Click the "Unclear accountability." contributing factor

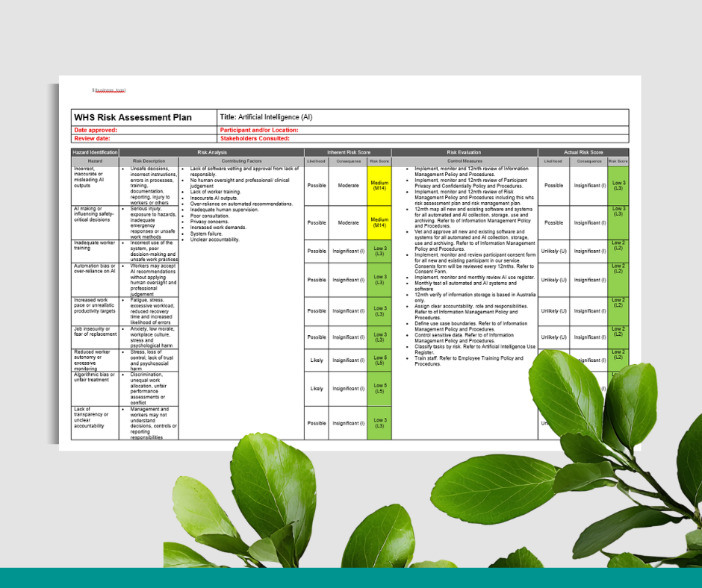[214, 240]
